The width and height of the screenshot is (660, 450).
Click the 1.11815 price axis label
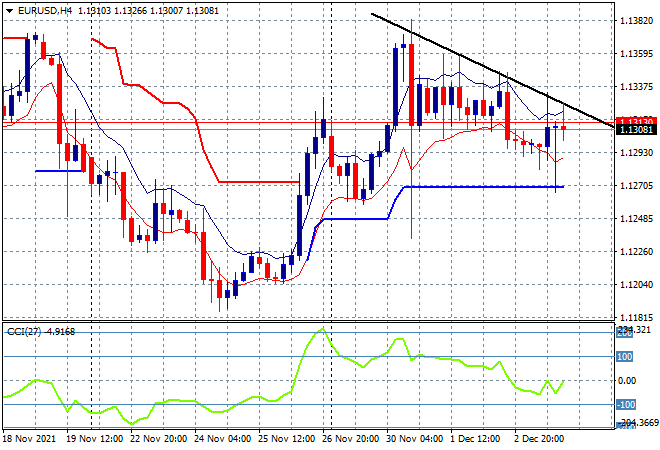pyautogui.click(x=636, y=318)
